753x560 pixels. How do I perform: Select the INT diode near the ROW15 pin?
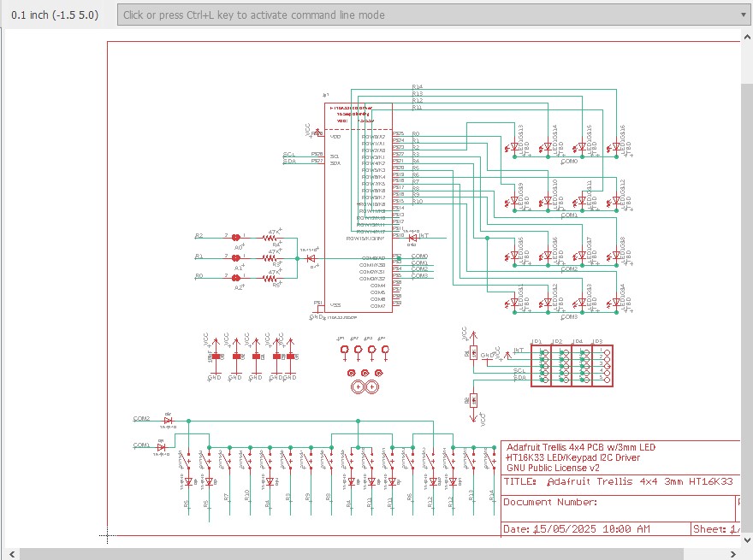tap(412, 238)
